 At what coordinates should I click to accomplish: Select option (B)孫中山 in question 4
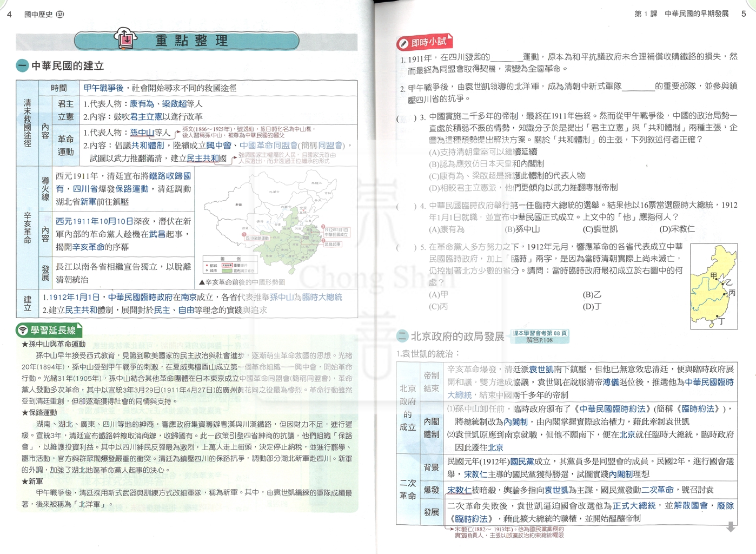pos(522,229)
